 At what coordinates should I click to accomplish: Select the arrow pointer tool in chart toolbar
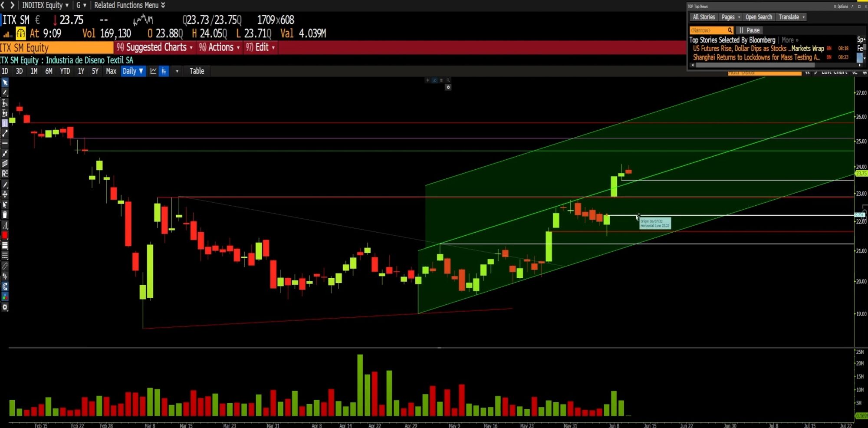pos(5,82)
